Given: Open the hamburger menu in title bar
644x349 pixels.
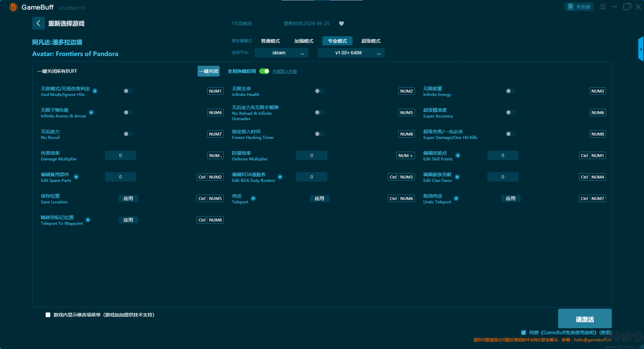Looking at the screenshot, I should tap(603, 7).
